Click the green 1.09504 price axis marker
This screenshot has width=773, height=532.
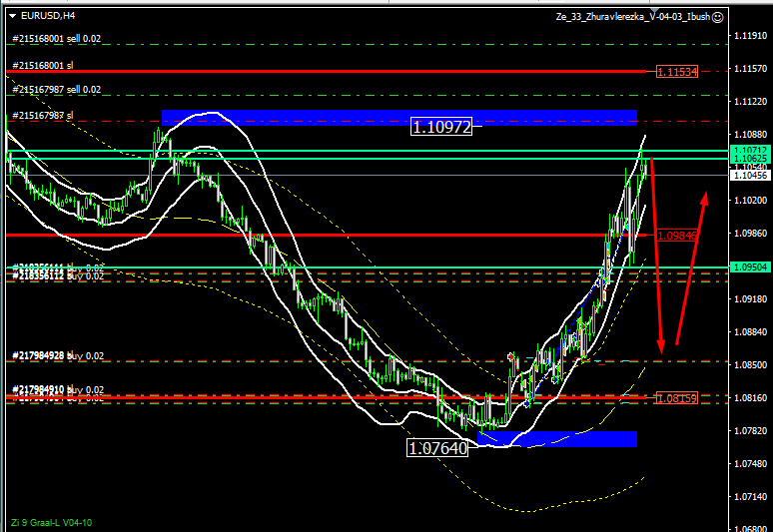click(x=750, y=266)
